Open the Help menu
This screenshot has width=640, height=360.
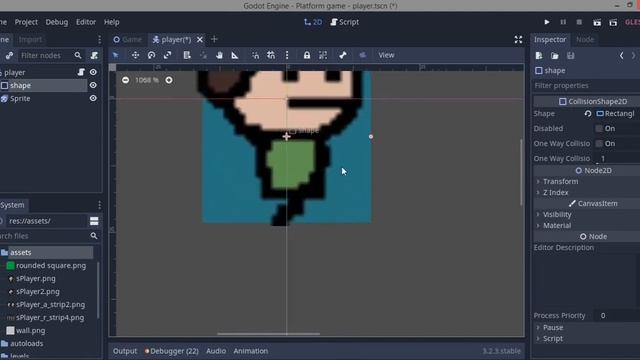[x=111, y=22]
